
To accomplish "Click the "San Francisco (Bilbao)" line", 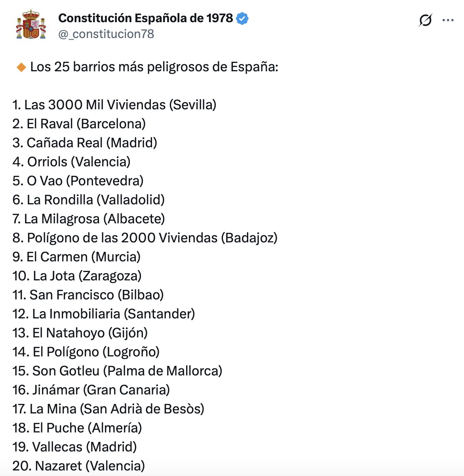I will click(88, 295).
